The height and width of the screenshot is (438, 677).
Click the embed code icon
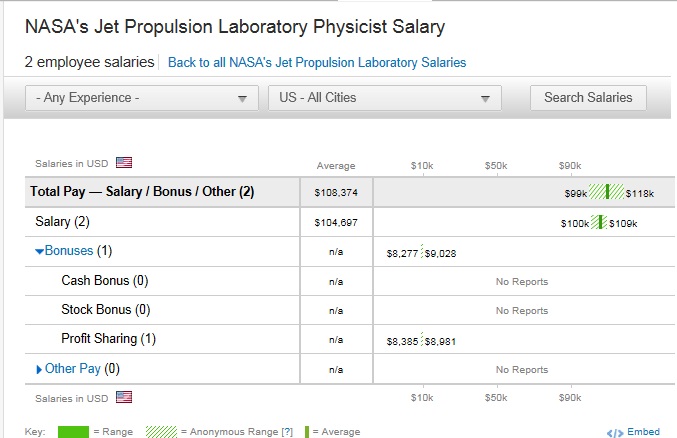614,432
